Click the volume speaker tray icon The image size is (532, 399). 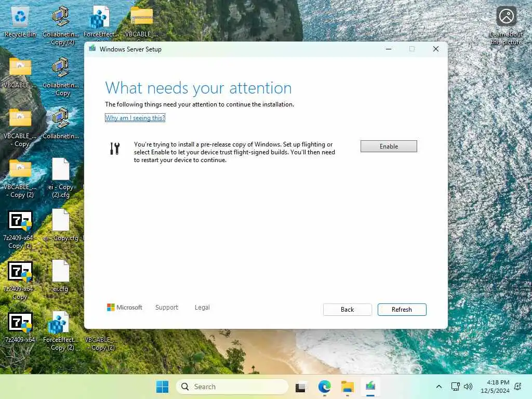[x=468, y=387]
